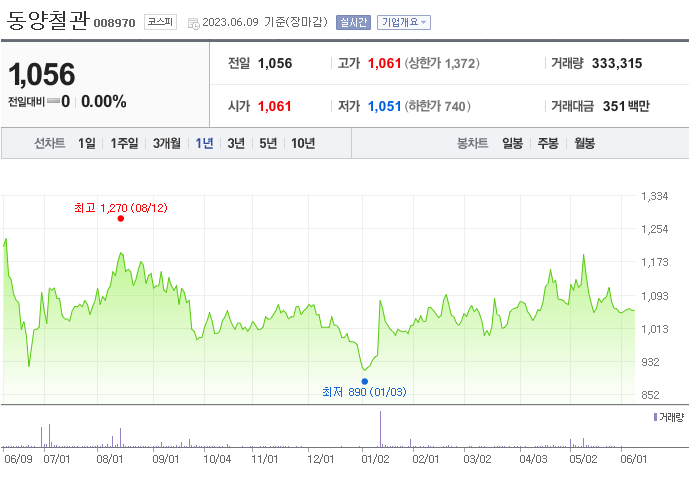Click the 1,334 y-axis price label
This screenshot has height=482, width=689.
coord(655,196)
